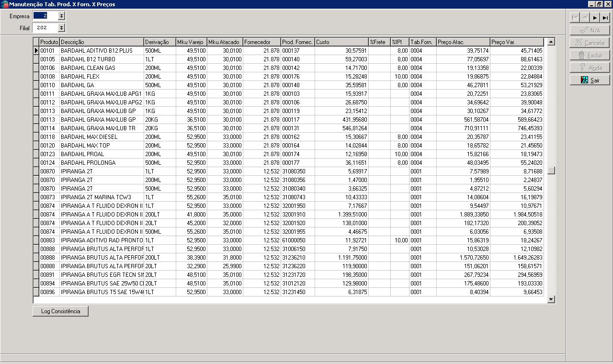613x364 pixels.
Task: Click the grid scroll up arrow
Action: tap(551, 42)
